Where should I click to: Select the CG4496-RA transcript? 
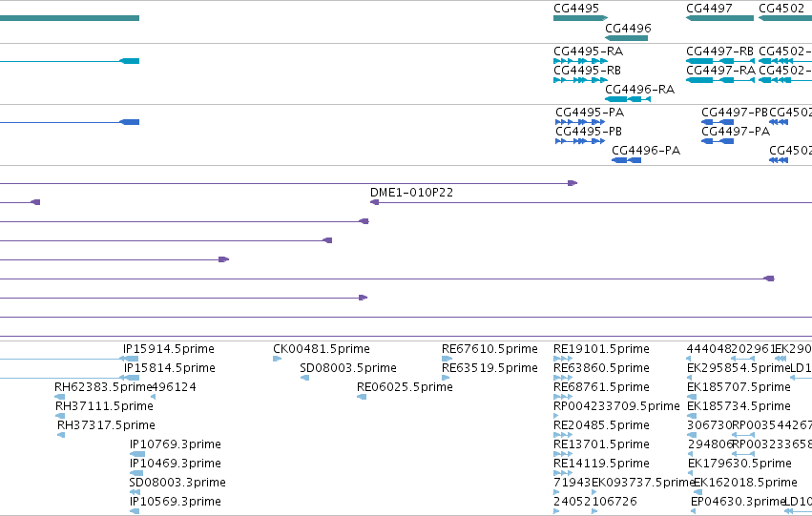pos(628,99)
